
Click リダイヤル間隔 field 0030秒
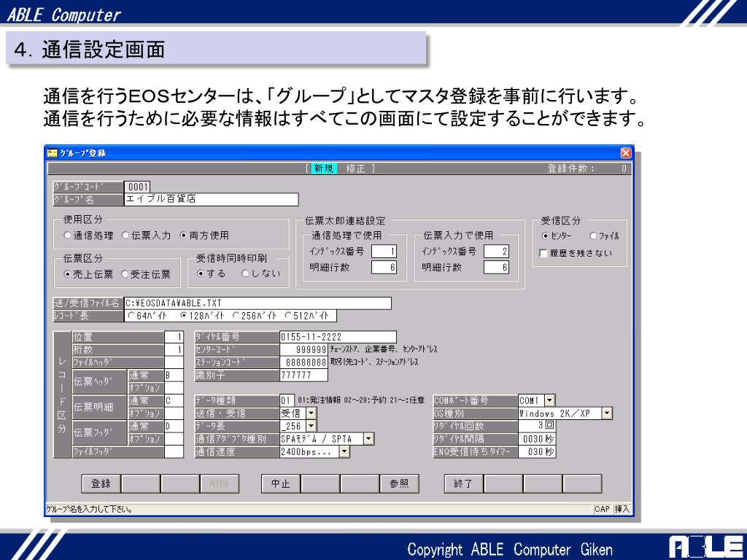click(537, 439)
